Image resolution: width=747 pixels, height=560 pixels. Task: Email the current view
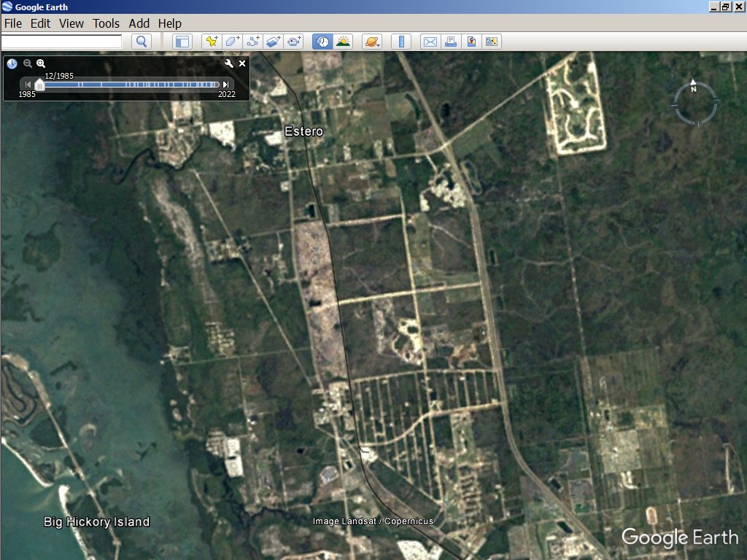point(430,42)
